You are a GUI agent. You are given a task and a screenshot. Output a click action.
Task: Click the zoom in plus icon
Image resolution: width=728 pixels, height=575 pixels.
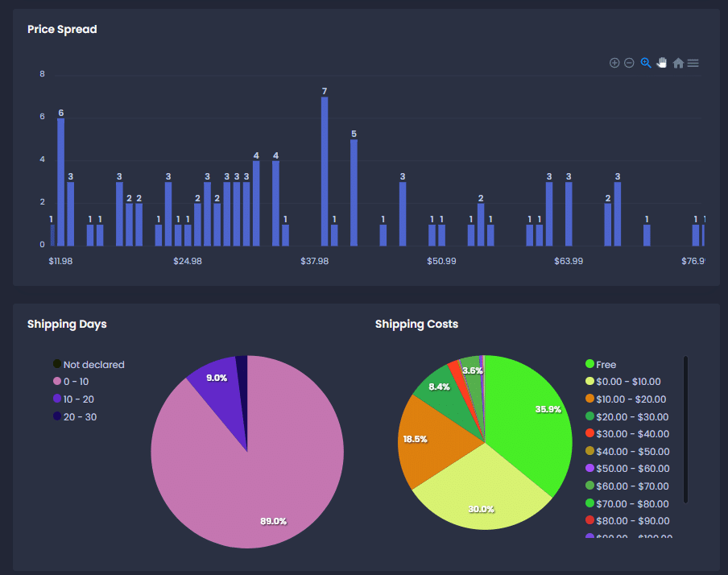pyautogui.click(x=614, y=63)
